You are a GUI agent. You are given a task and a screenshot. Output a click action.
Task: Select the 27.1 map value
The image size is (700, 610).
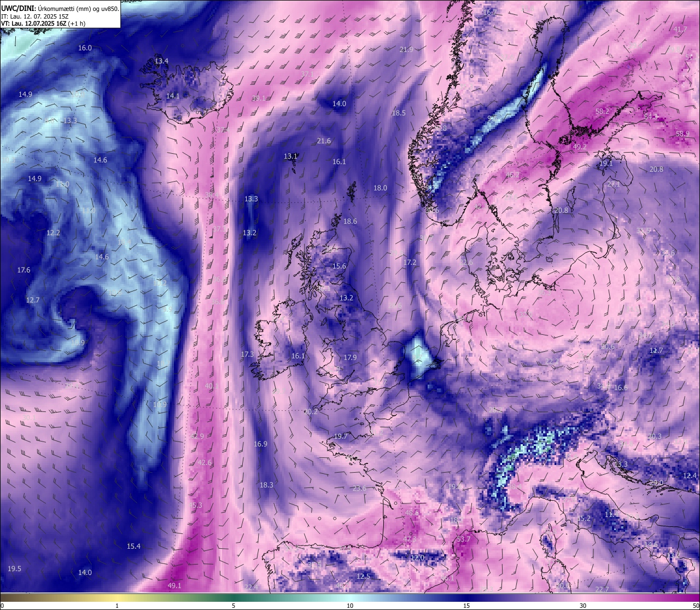pyautogui.click(x=614, y=185)
